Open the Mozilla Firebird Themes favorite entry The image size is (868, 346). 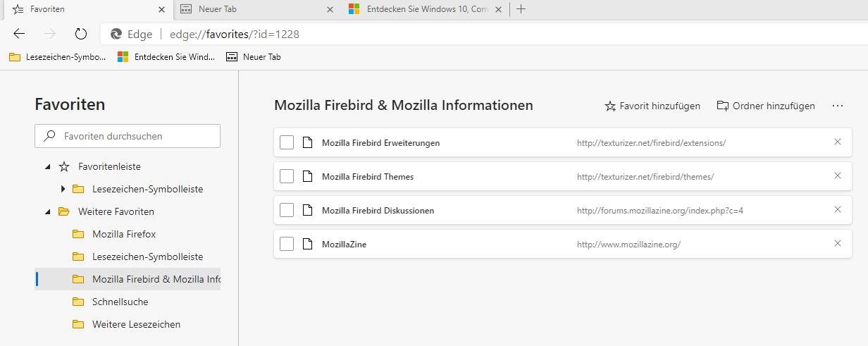(x=368, y=176)
